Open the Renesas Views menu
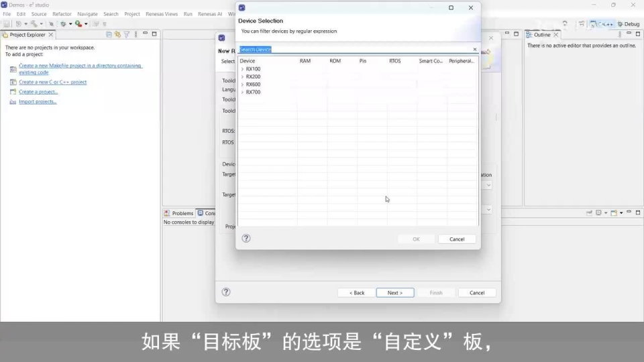This screenshot has height=362, width=644. pyautogui.click(x=162, y=14)
